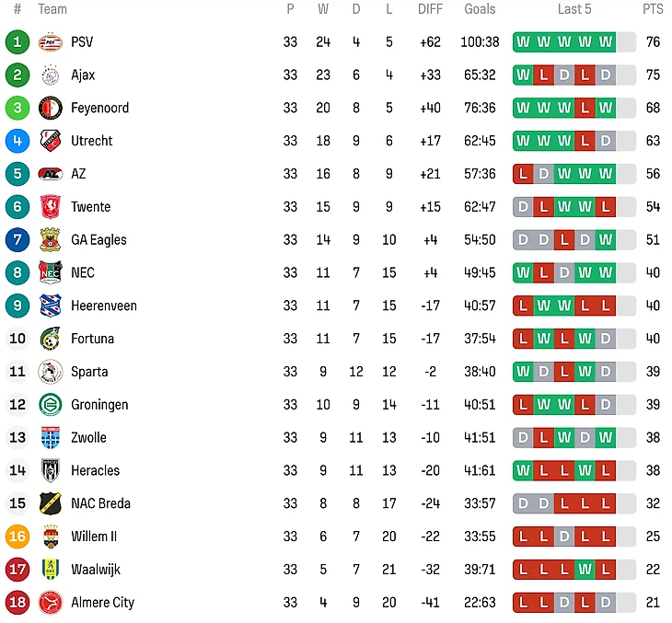This screenshot has height=623, width=672.
Task: Select the Almere City badge
Action: tap(50, 603)
